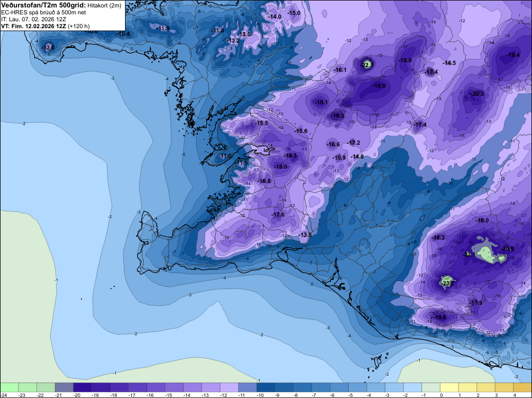This screenshot has width=532, height=398.
Task: Click the -16.1 temperature label
Action: [x=340, y=70]
